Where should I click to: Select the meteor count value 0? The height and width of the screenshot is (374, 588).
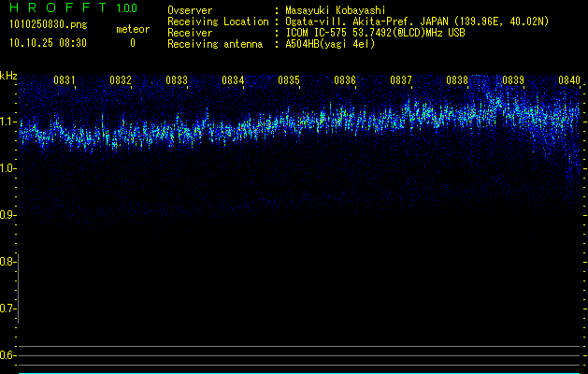[x=133, y=43]
